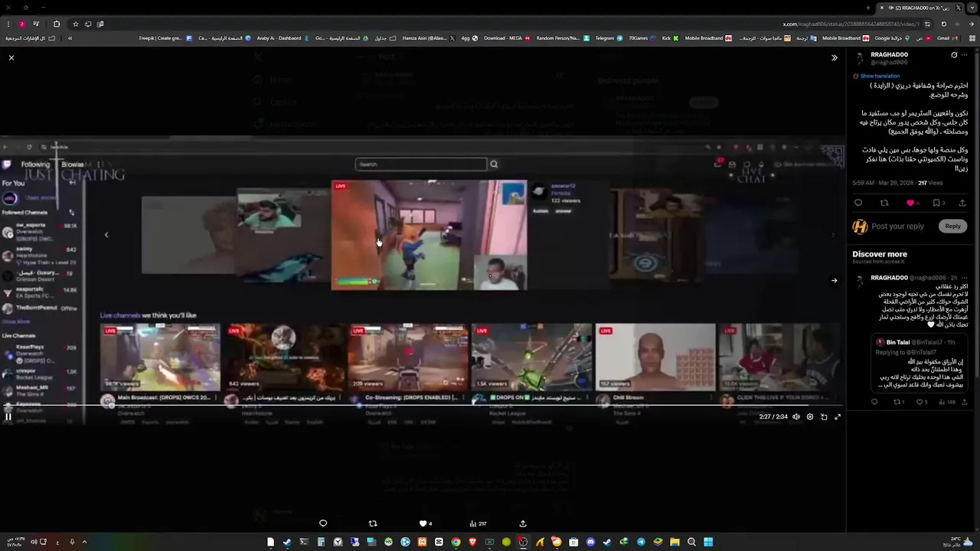Open the Kick bookmark

pos(670,37)
